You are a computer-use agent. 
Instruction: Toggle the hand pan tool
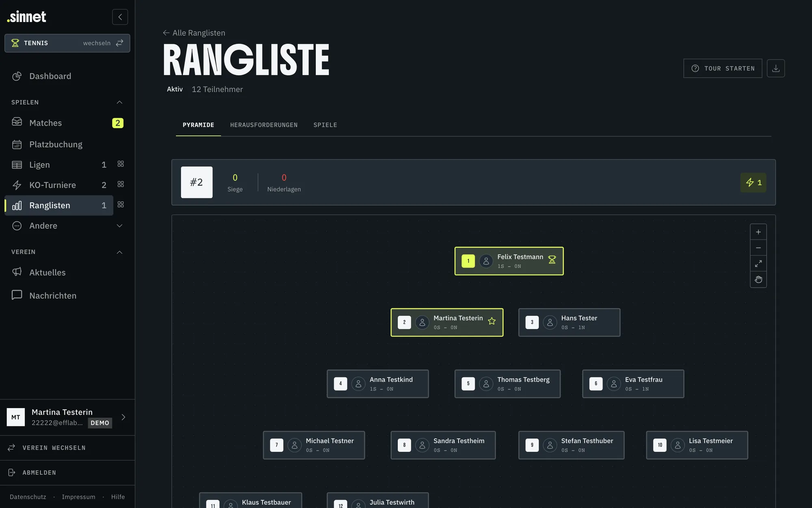758,280
